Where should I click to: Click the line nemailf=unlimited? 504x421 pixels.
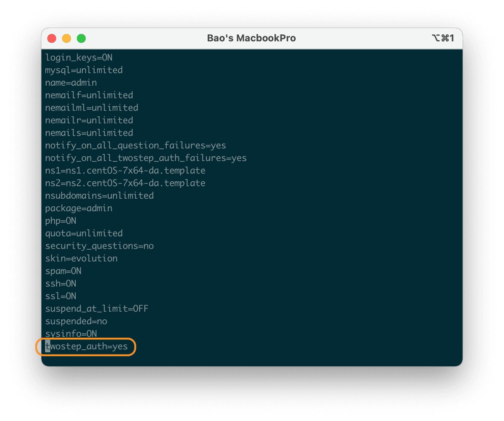click(x=89, y=95)
